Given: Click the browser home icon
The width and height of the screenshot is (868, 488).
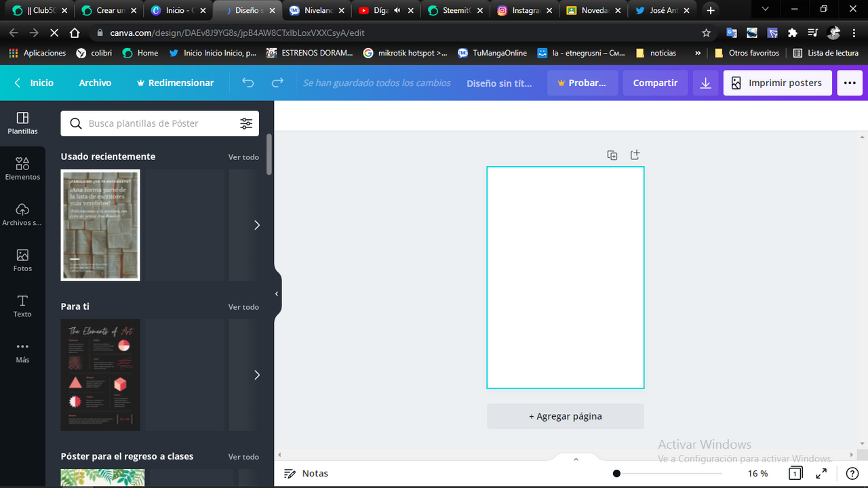Looking at the screenshot, I should (75, 33).
